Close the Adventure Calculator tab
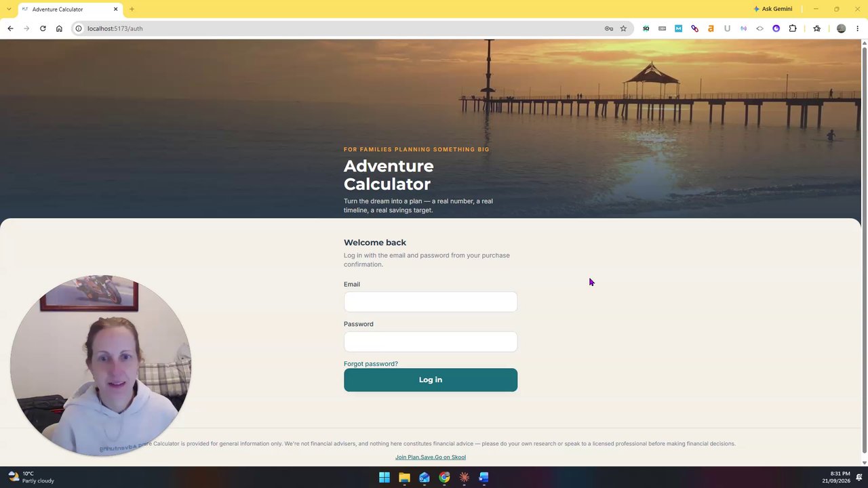The image size is (868, 488). pos(115,9)
